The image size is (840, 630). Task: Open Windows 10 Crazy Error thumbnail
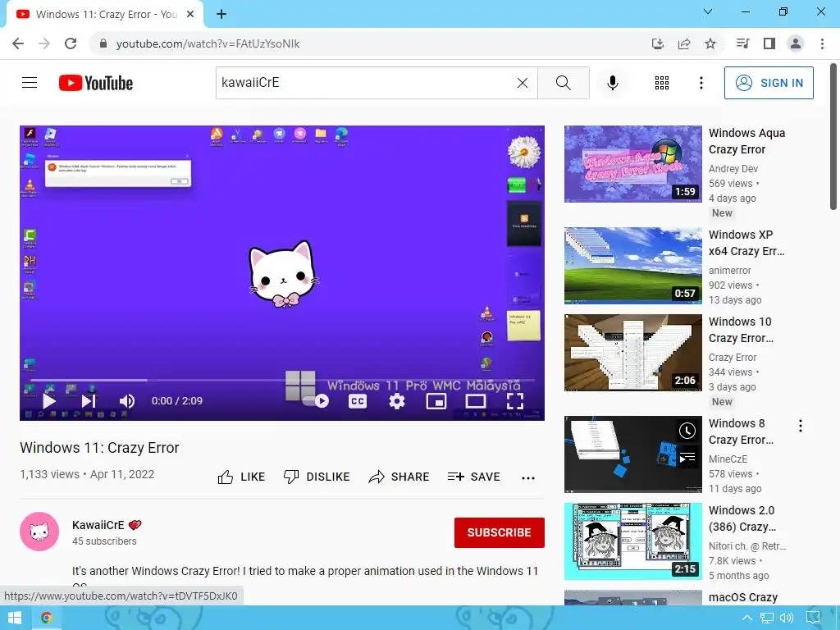pos(632,353)
